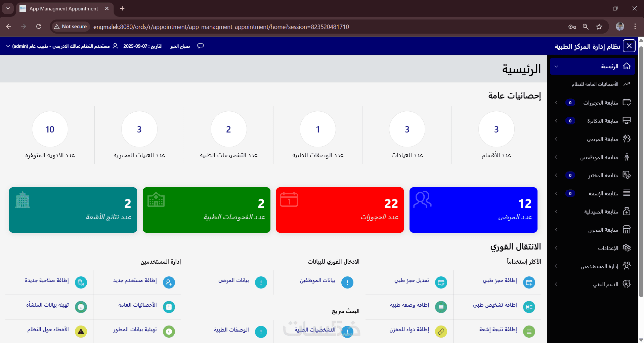Expand the متابعة المرضى sidebar chevron
The width and height of the screenshot is (644, 343).
(x=556, y=139)
